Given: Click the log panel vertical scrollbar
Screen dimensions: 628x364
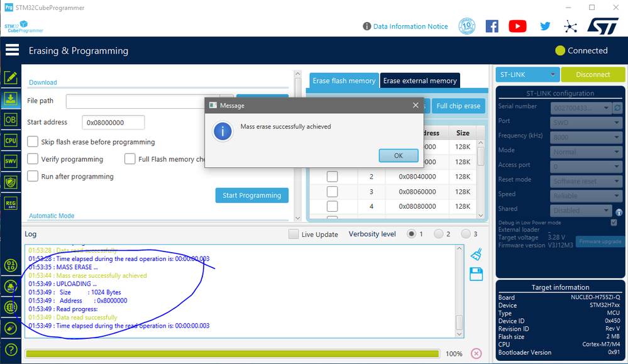Looking at the screenshot, I should (460, 291).
